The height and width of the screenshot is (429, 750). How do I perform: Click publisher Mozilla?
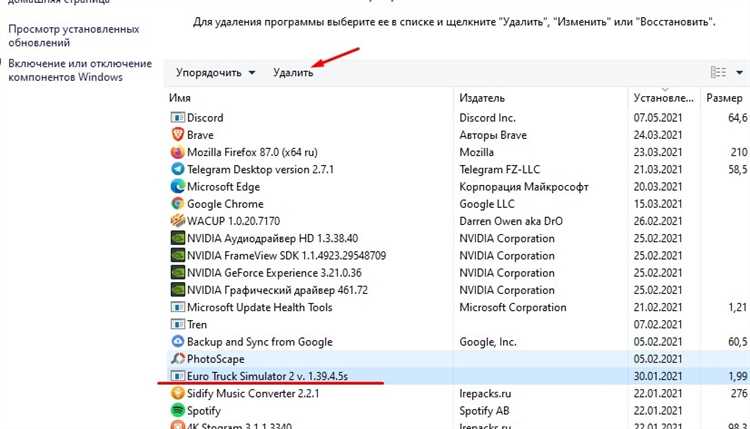476,152
